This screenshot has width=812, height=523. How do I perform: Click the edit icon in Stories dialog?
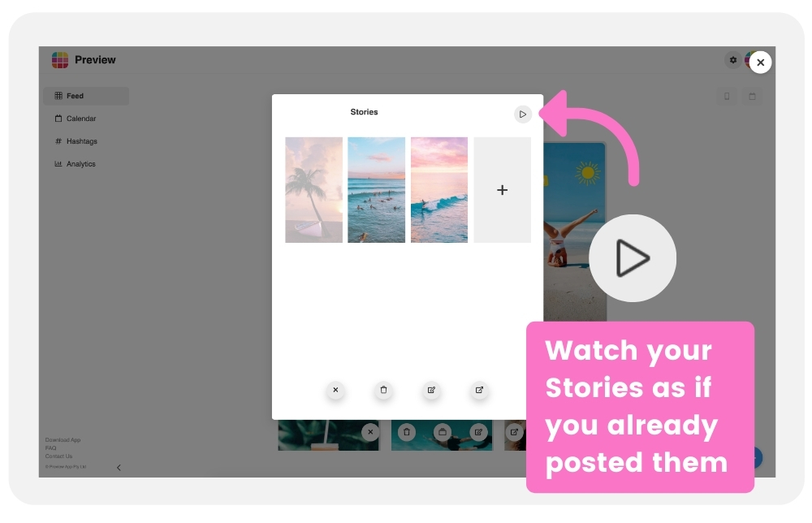point(431,390)
